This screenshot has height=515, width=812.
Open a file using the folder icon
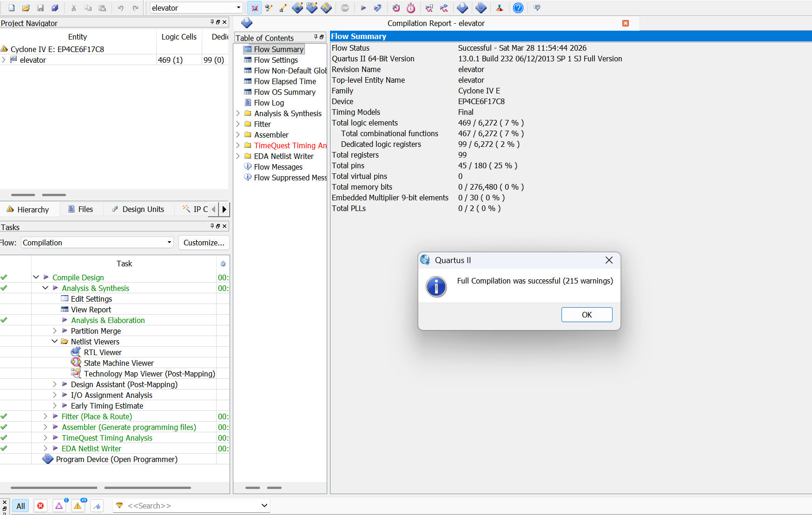tap(26, 8)
